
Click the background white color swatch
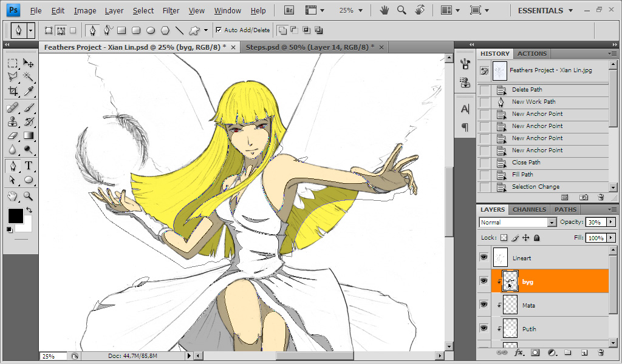coord(27,226)
